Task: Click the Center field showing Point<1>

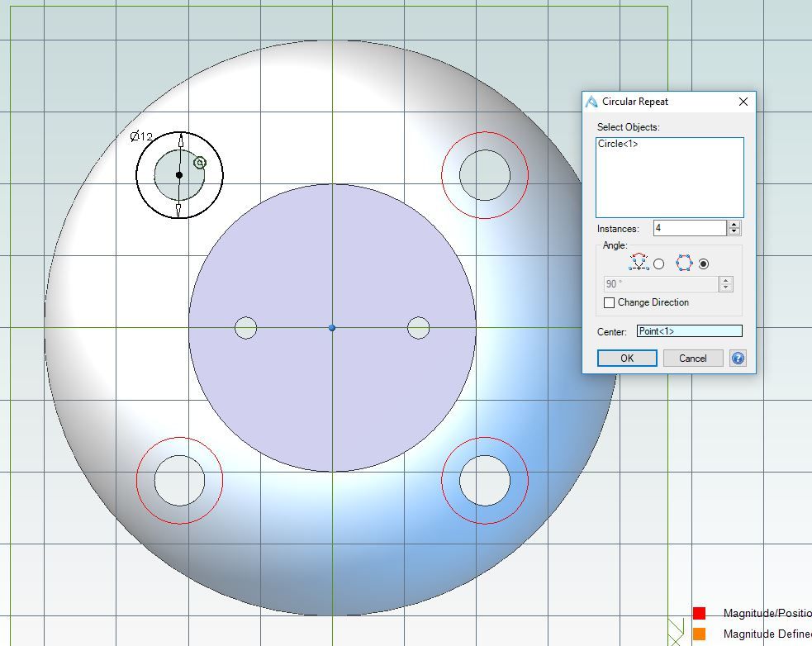Action: 689,331
